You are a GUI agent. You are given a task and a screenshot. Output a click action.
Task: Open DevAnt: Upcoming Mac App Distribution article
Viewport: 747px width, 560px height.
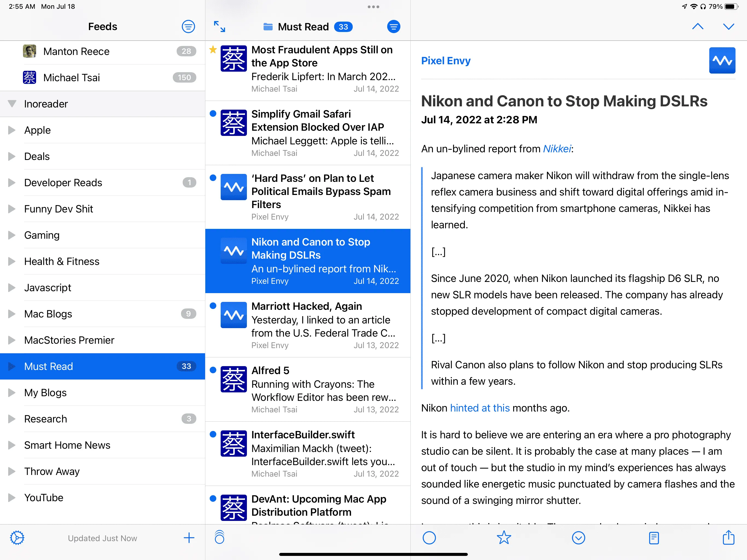coord(308,505)
